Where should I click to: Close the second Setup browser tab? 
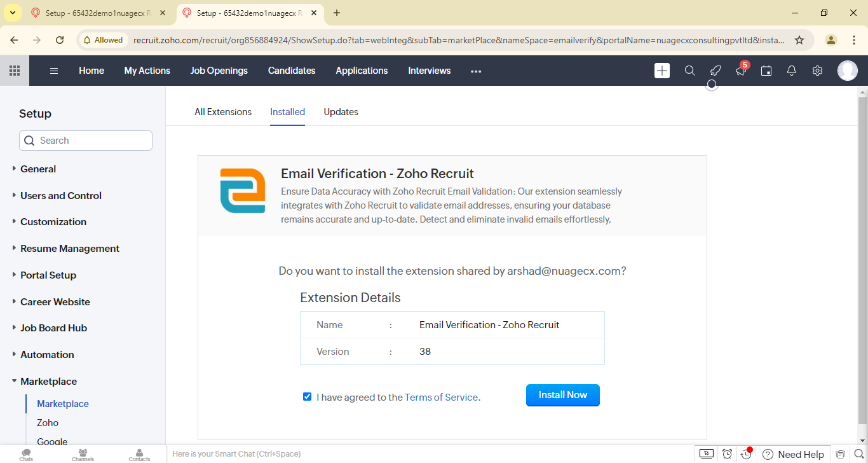pyautogui.click(x=315, y=13)
